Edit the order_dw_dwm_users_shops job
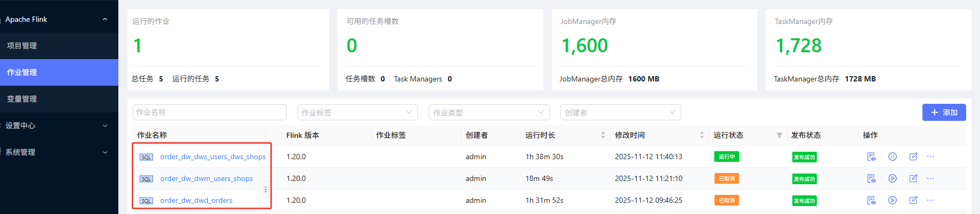The width and height of the screenshot is (980, 214). [x=913, y=178]
